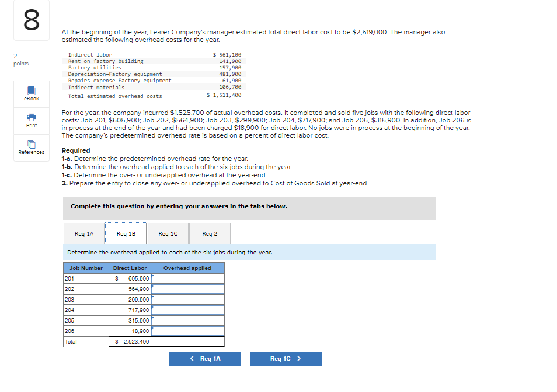
Task: Click the $ 1,511,400 total amount
Action: (x=224, y=95)
